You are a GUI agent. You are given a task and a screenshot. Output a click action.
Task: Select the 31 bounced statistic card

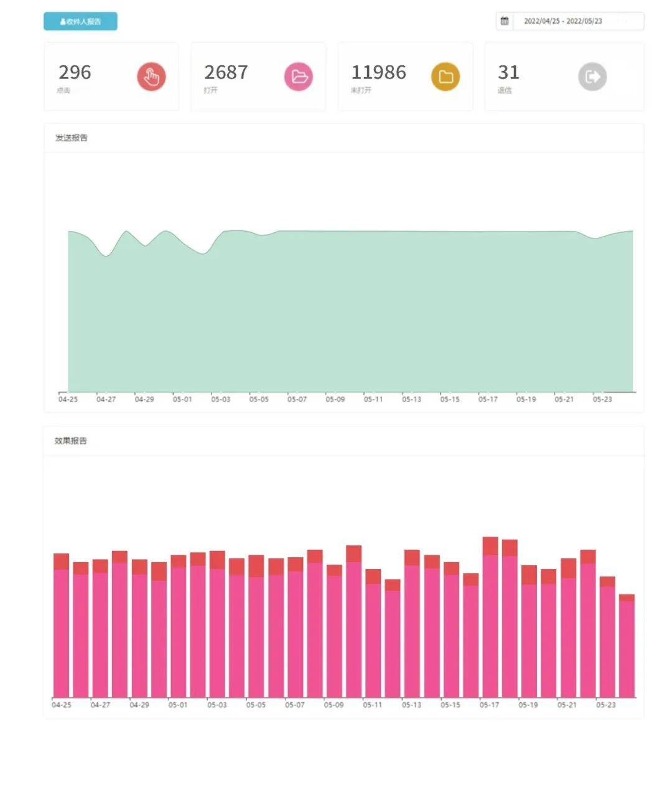(x=564, y=77)
